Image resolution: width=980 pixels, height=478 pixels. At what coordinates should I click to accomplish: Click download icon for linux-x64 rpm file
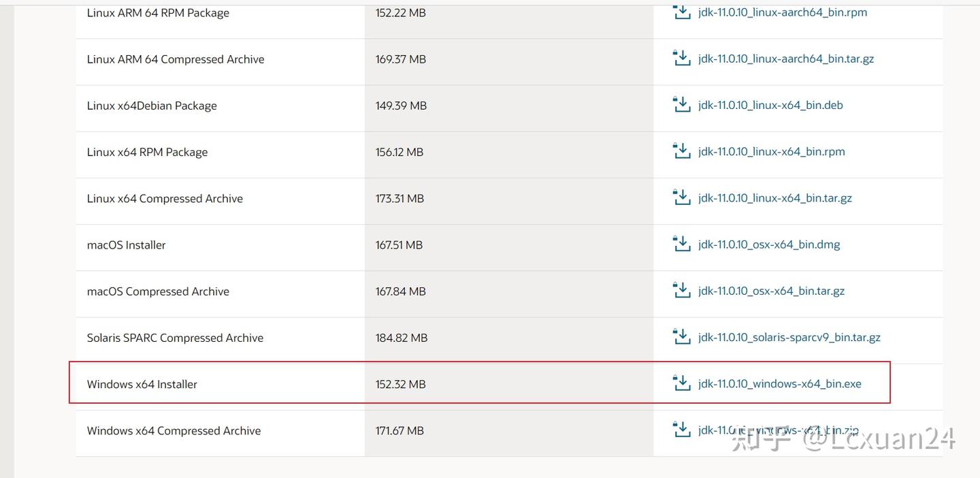[681, 151]
